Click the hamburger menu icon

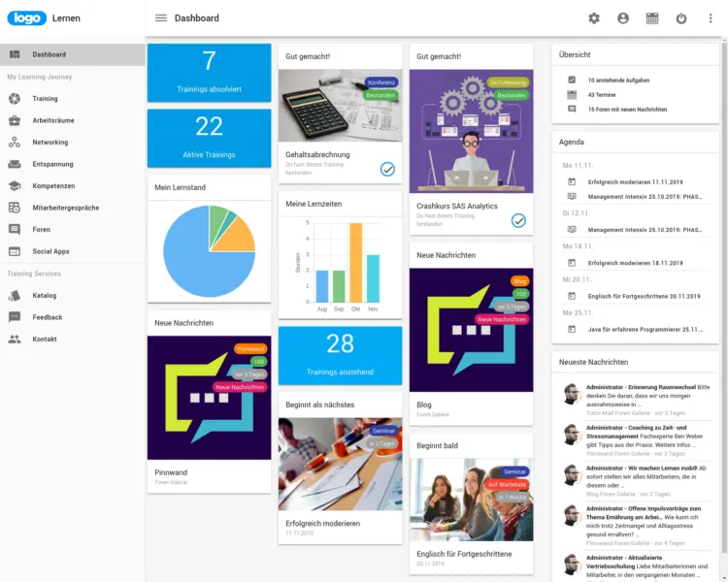(x=161, y=18)
